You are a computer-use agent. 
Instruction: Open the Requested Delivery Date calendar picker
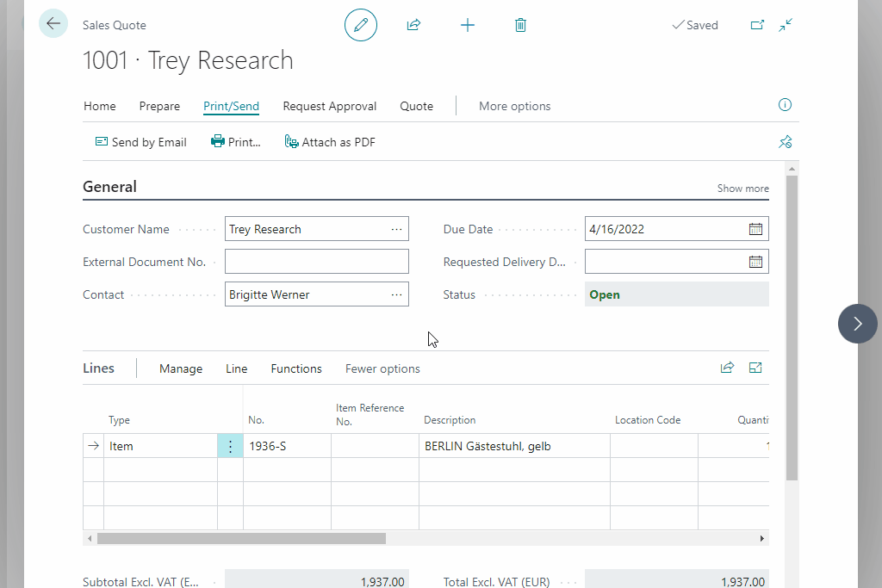tap(755, 262)
